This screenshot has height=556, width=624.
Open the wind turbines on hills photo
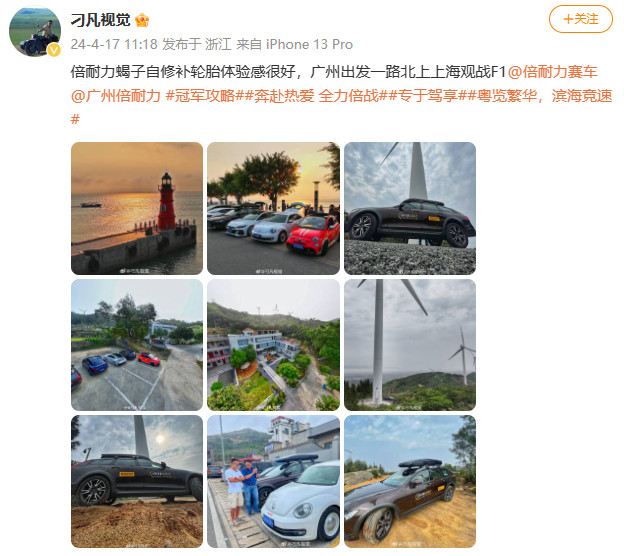pos(410,345)
